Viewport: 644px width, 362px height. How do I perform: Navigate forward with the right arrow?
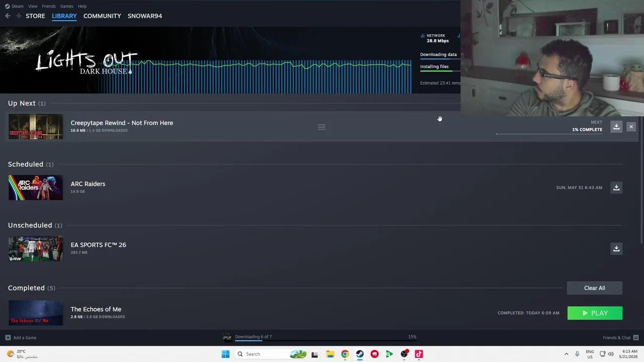[18, 16]
